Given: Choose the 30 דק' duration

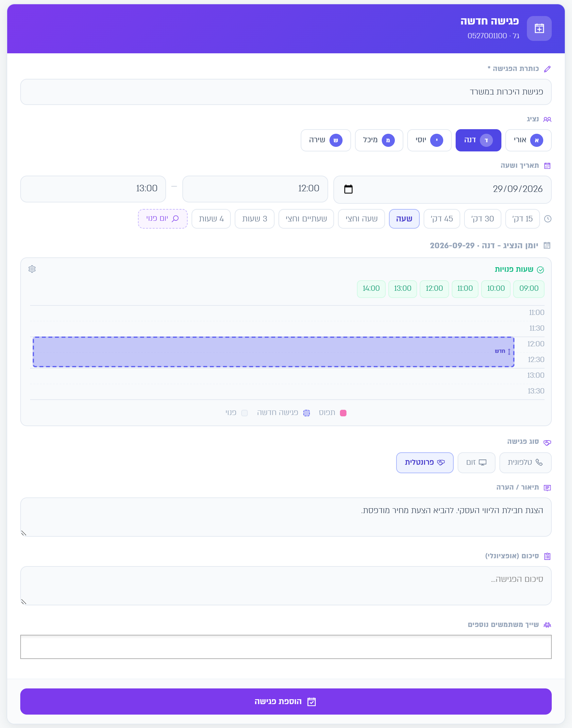Looking at the screenshot, I should pyautogui.click(x=482, y=219).
